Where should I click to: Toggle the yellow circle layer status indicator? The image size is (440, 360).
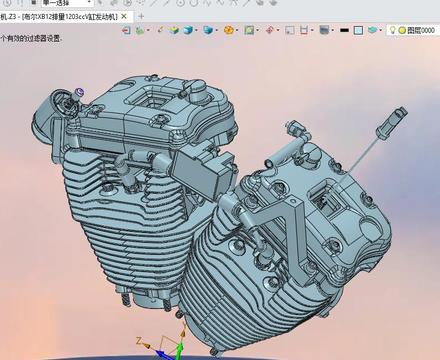[x=402, y=30]
